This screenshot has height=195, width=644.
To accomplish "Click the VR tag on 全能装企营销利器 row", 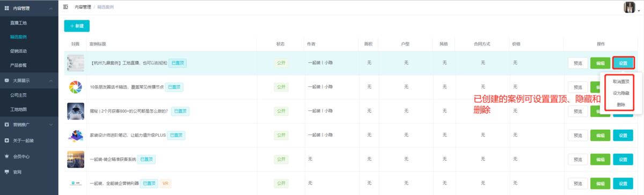I will pyautogui.click(x=165, y=183).
